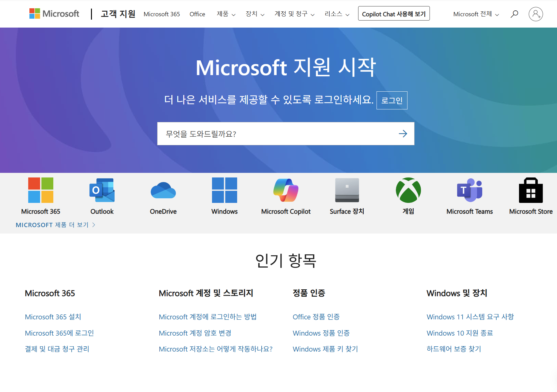The height and width of the screenshot is (392, 557).
Task: Open Microsoft 365에 로그인 link
Action: (59, 333)
